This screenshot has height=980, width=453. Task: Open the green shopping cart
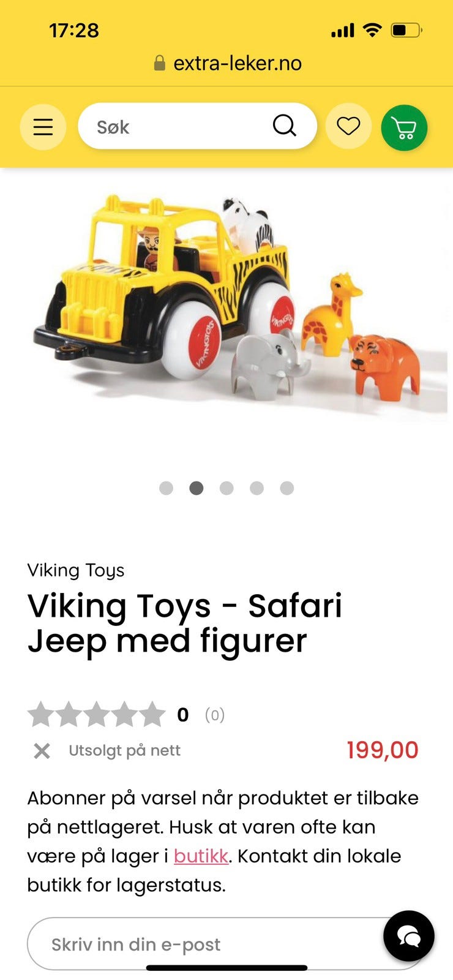[x=404, y=127]
